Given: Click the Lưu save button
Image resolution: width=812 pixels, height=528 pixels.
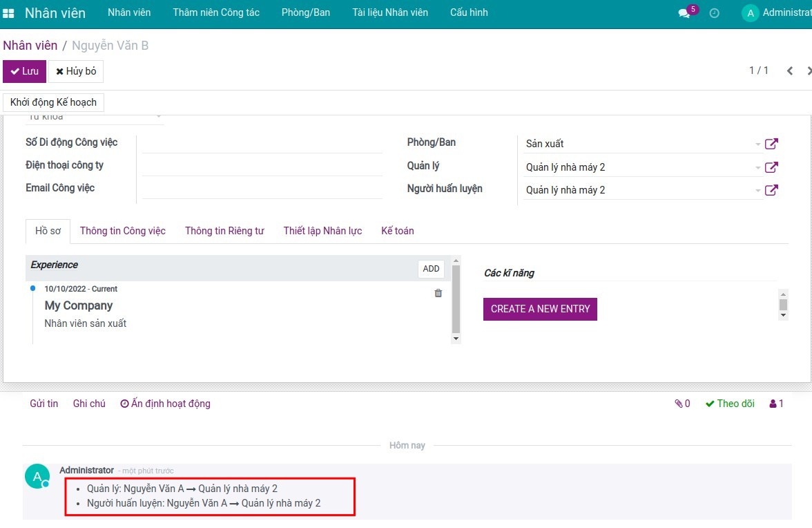Looking at the screenshot, I should coord(24,71).
